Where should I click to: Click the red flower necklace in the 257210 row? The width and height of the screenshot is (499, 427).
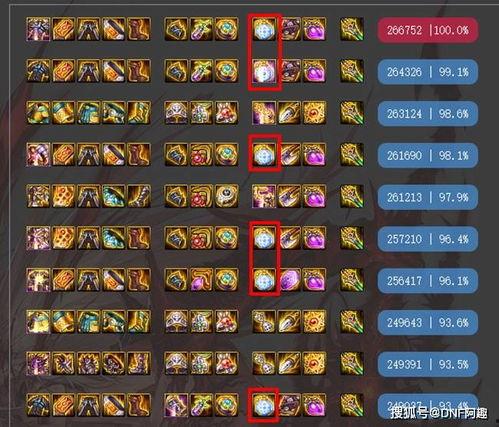click(201, 238)
